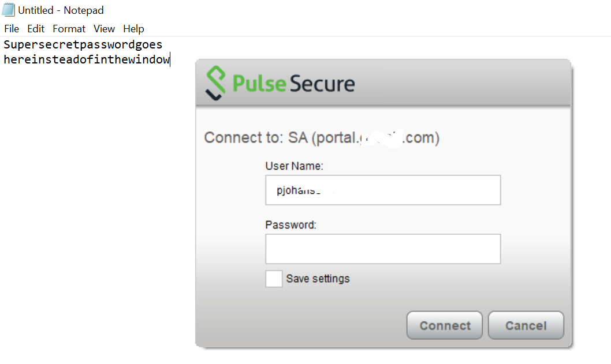Click the Save settings label text

(318, 279)
